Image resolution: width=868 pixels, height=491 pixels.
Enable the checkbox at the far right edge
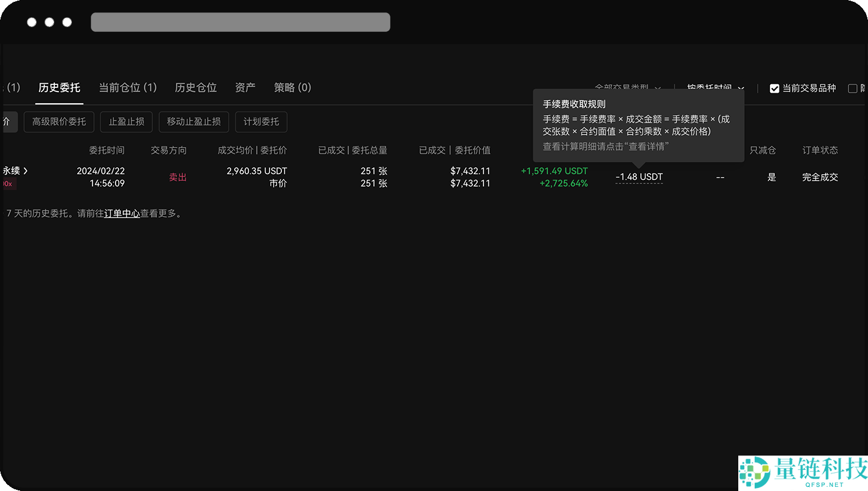(853, 88)
